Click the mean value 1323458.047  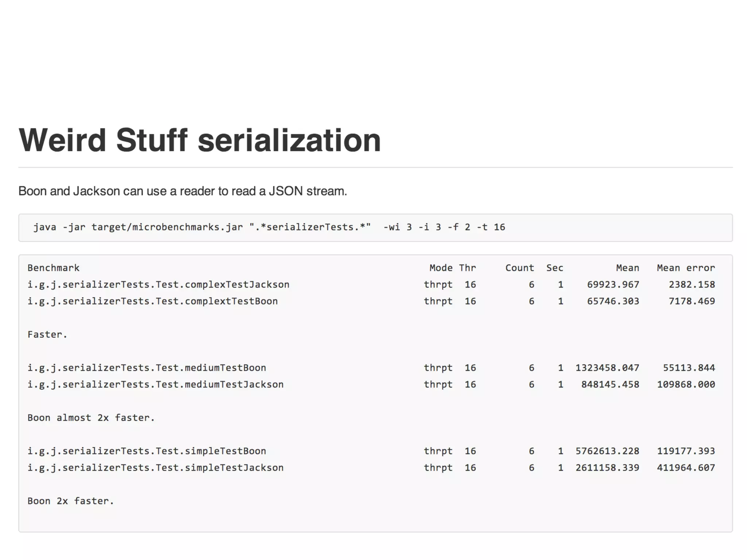click(607, 367)
